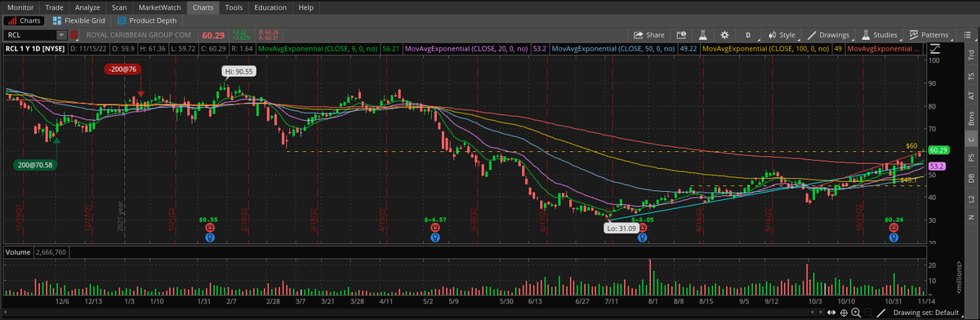Viewport: 980px width, 320px height.
Task: Open the MarketWatch tab
Action: 159,7
